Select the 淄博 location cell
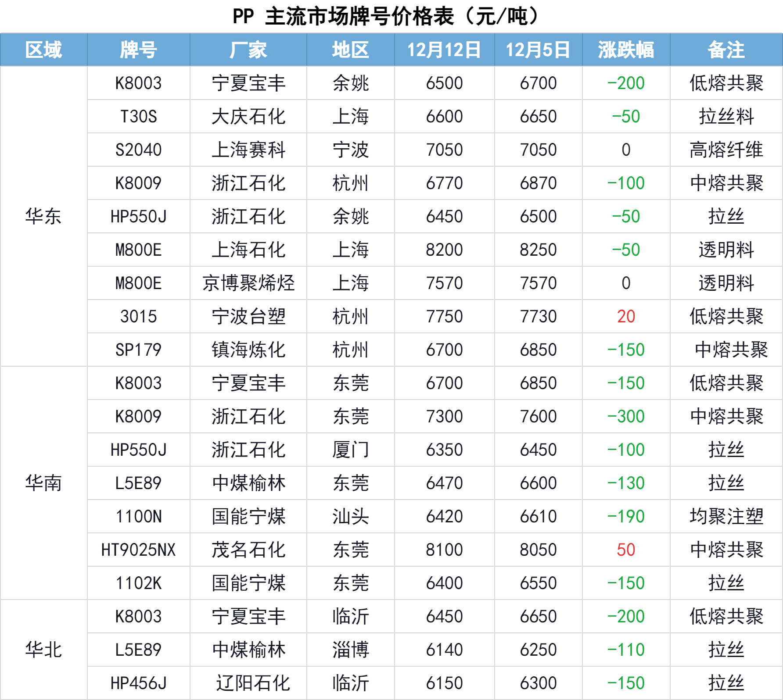This screenshot has height=700, width=783. coord(350,650)
